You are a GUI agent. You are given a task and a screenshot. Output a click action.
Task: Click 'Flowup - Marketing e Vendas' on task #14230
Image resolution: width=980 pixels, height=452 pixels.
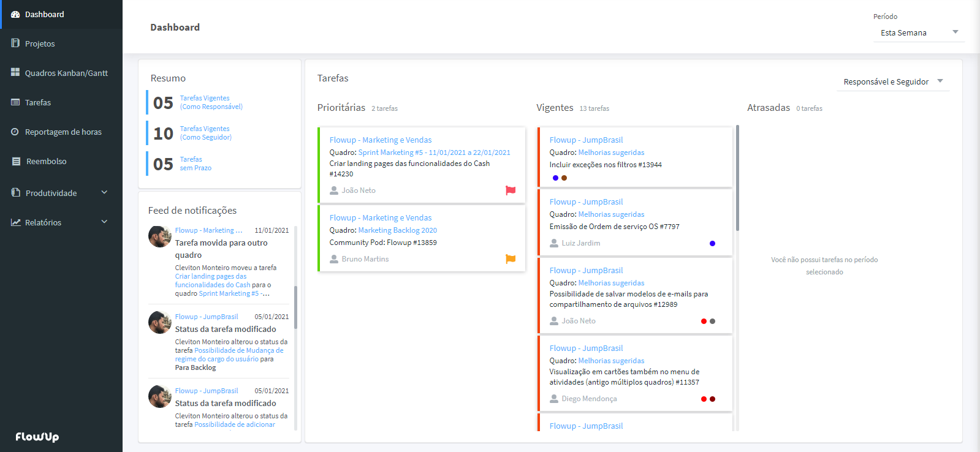tap(381, 140)
